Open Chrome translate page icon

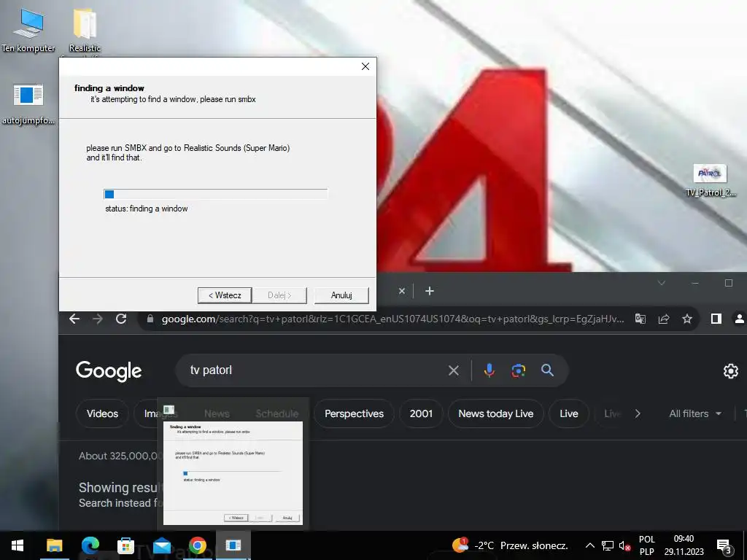click(x=640, y=319)
